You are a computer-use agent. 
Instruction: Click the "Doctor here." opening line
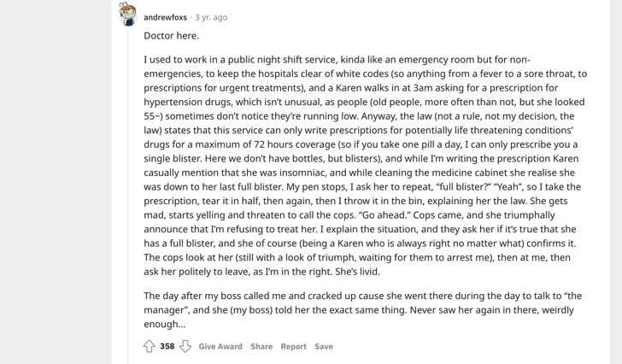pyautogui.click(x=172, y=36)
